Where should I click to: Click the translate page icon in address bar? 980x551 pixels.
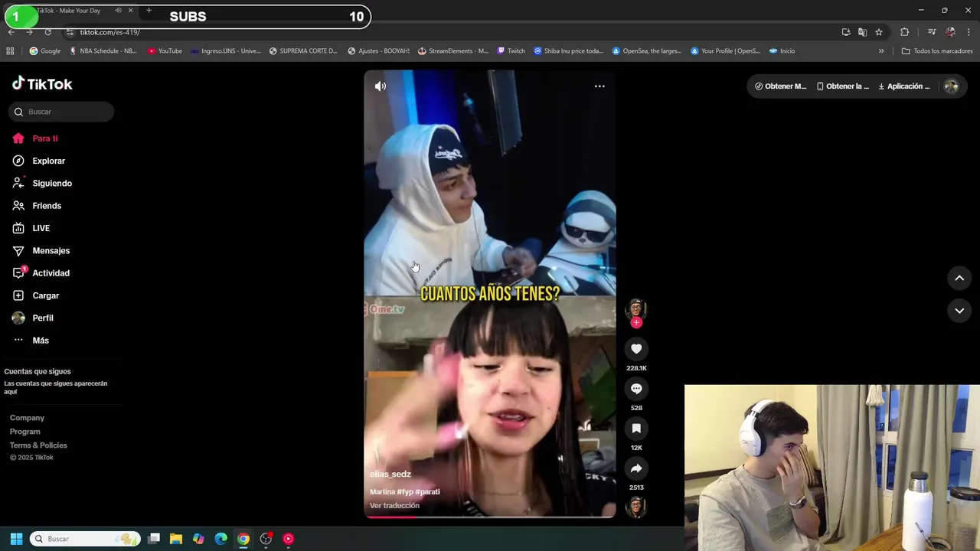pos(862,32)
